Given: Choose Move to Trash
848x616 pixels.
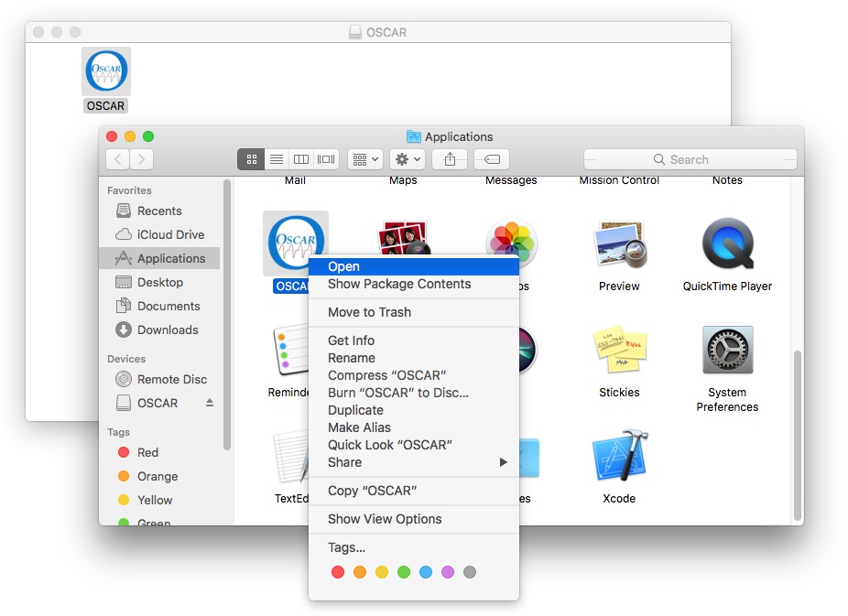Looking at the screenshot, I should point(414,312).
